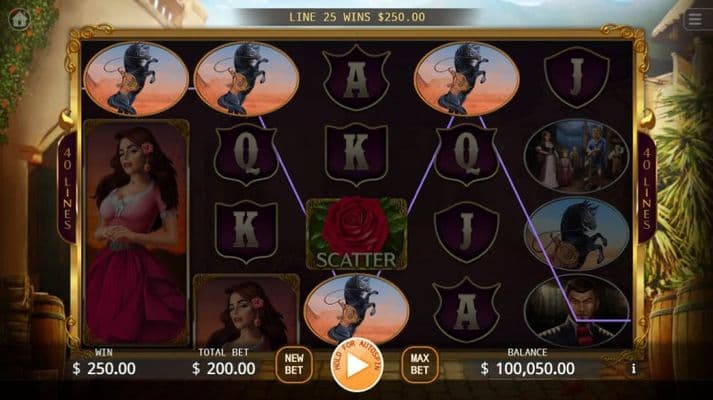Click the left 40 LINES banner

click(x=67, y=188)
